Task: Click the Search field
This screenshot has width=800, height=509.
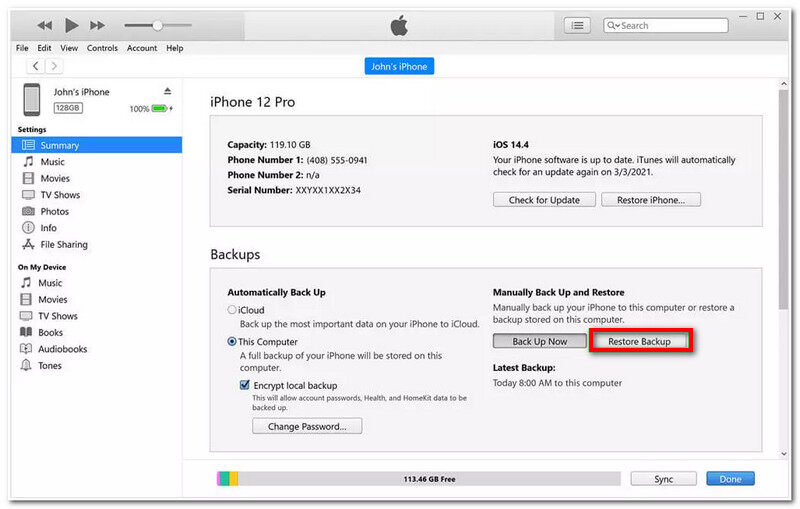Action: [665, 26]
